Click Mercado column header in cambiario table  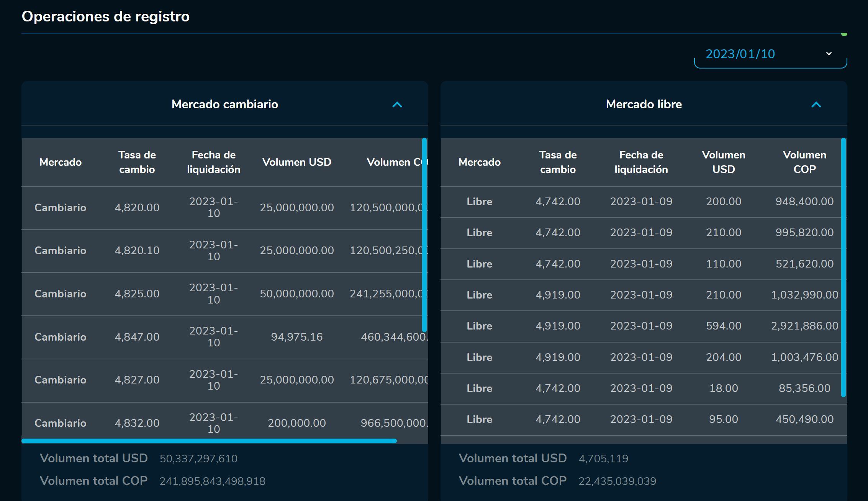coord(61,162)
